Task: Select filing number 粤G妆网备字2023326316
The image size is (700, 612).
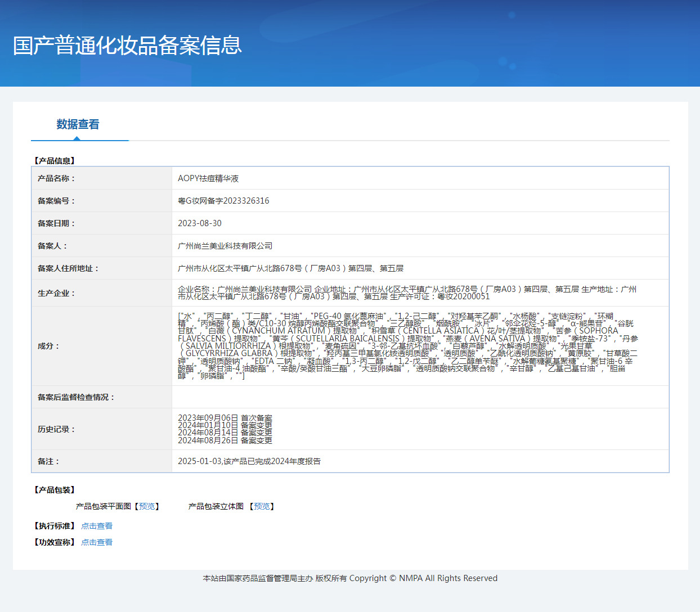Action: point(223,201)
